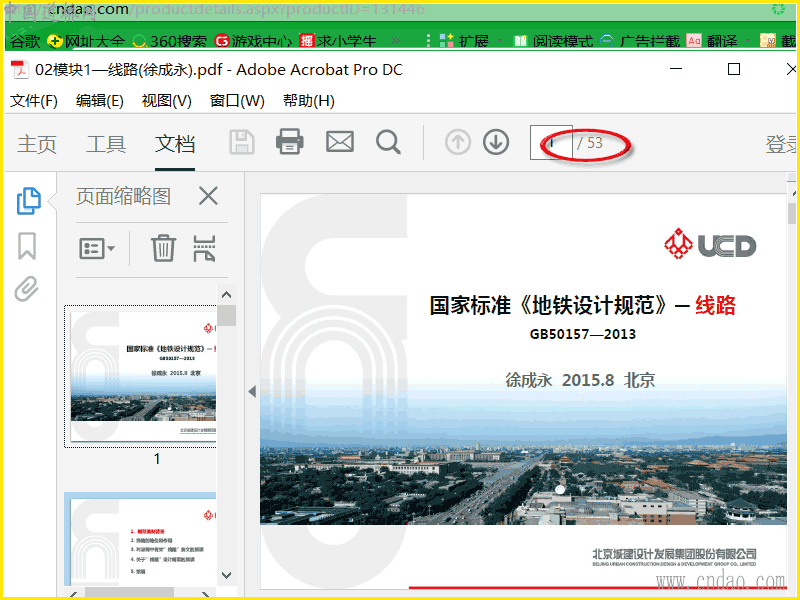Open the find text magnifier

click(388, 142)
